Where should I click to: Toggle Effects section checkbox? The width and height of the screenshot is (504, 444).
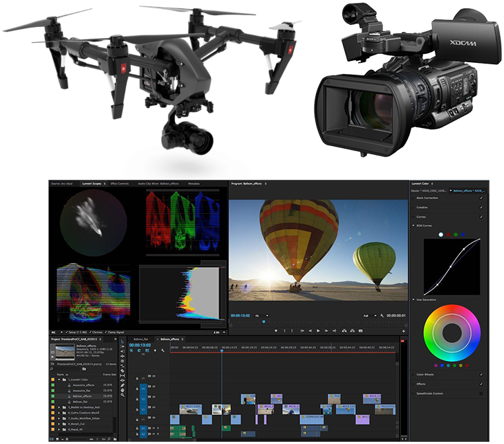(x=481, y=384)
